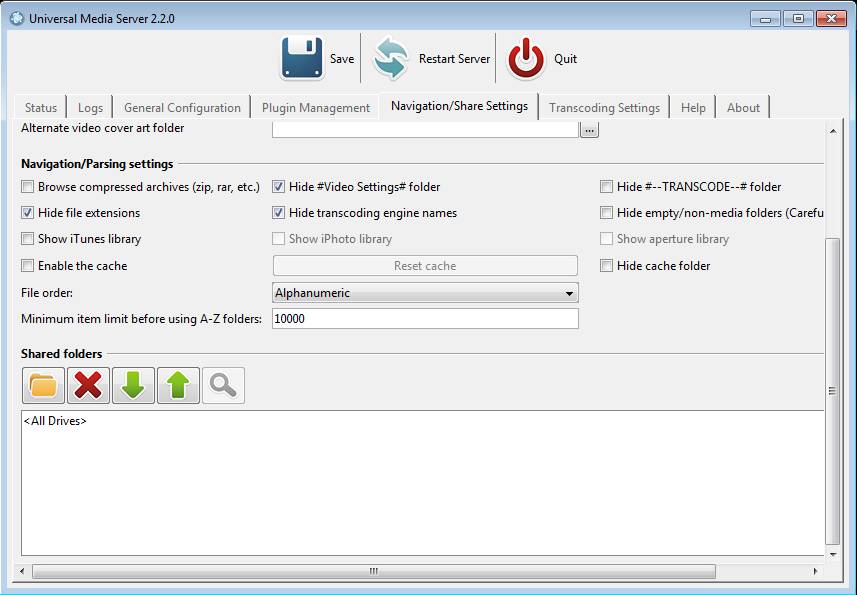Uncheck Hide file extensions
The width and height of the screenshot is (857, 595).
27,213
